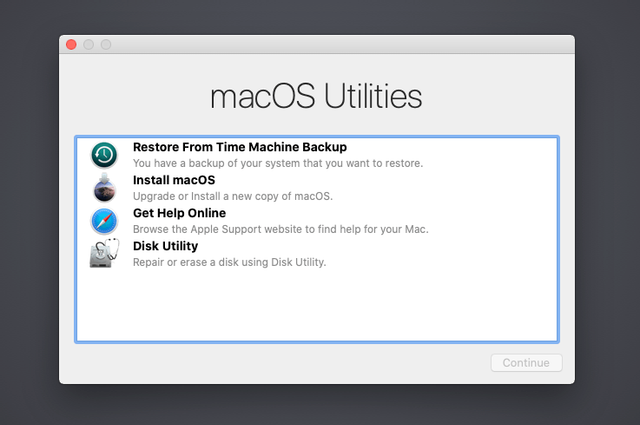The height and width of the screenshot is (425, 640).
Task: Click the Install macOS installer icon
Action: (x=104, y=188)
